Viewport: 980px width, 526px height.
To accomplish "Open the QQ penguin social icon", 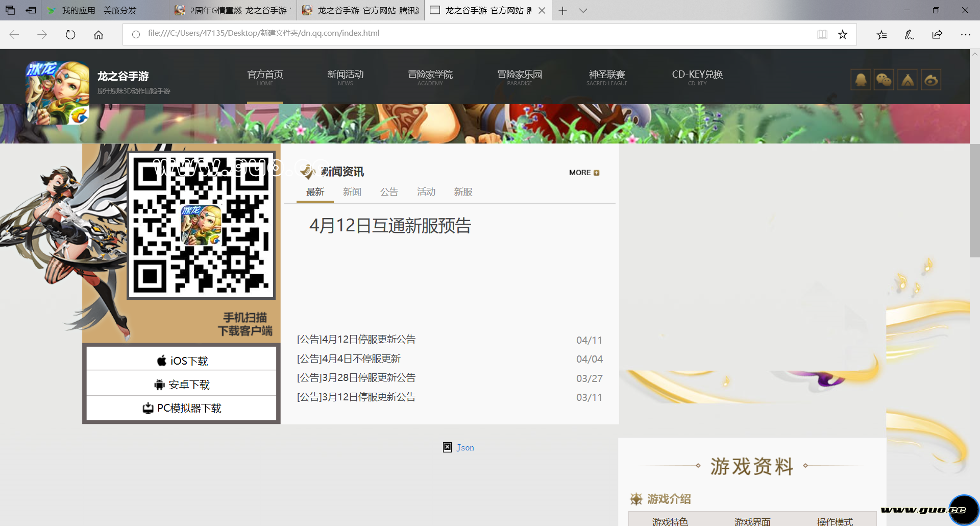I will (861, 80).
